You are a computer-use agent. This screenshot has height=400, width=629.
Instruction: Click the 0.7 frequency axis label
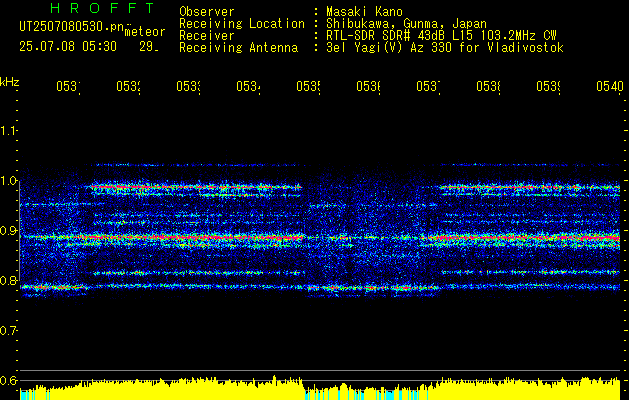pos(8,331)
